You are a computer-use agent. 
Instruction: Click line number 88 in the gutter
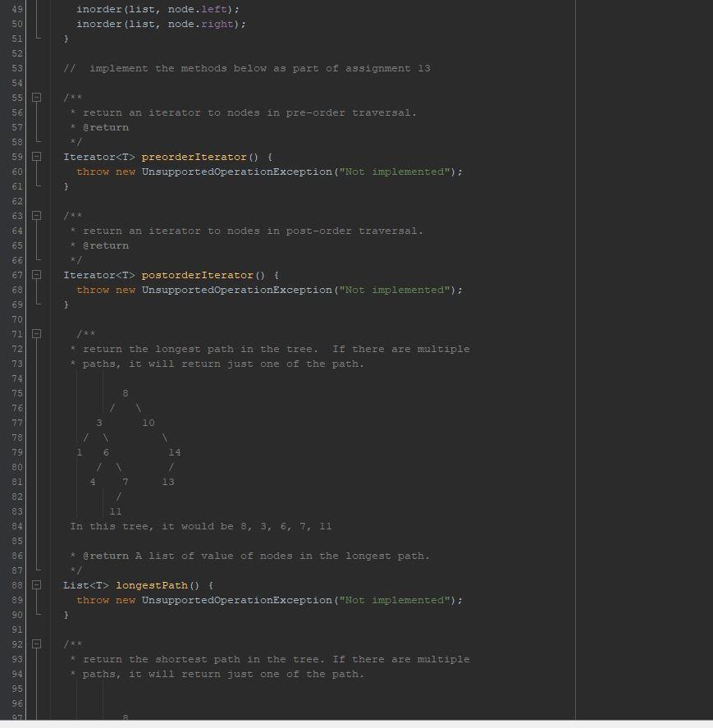pos(16,585)
